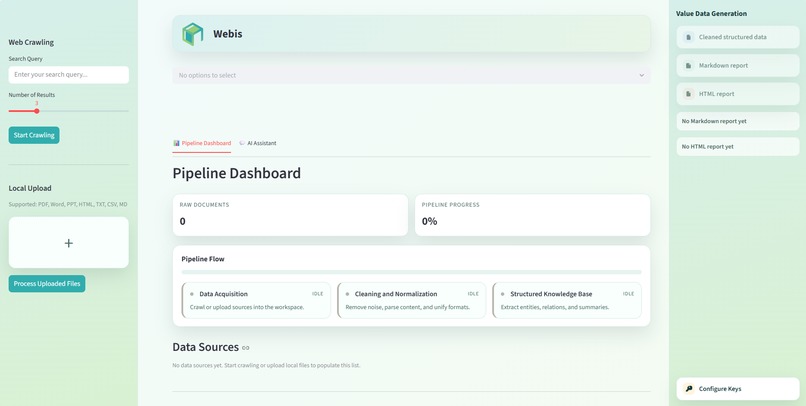This screenshot has height=406, width=806.
Task: Click the 'Pipeline Flow' section title
Action: tap(203, 259)
